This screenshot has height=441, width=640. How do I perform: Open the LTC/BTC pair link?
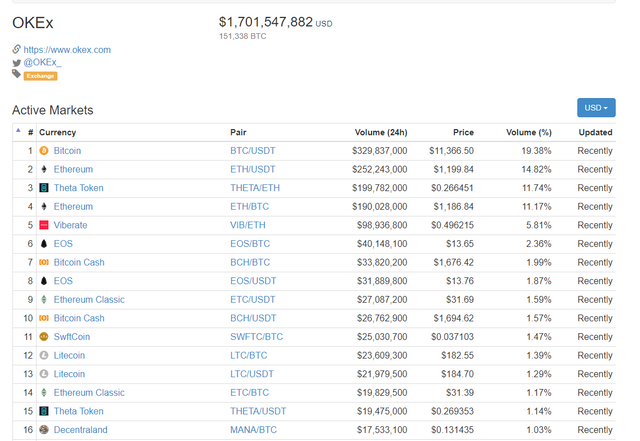coord(249,355)
